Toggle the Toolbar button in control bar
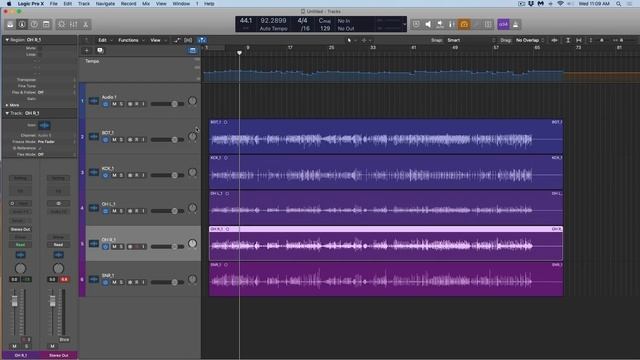 pyautogui.click(x=46, y=24)
